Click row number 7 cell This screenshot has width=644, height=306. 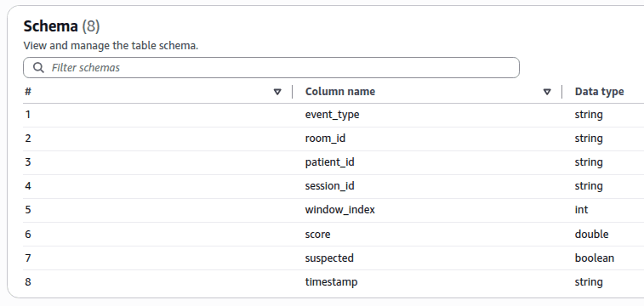28,258
